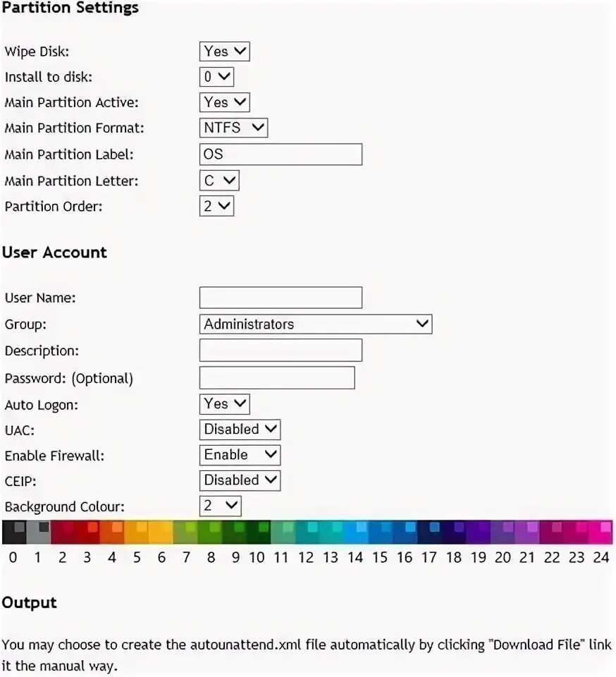Focus the User Name input field
Viewport: 616px width, 677px height.
tap(281, 298)
